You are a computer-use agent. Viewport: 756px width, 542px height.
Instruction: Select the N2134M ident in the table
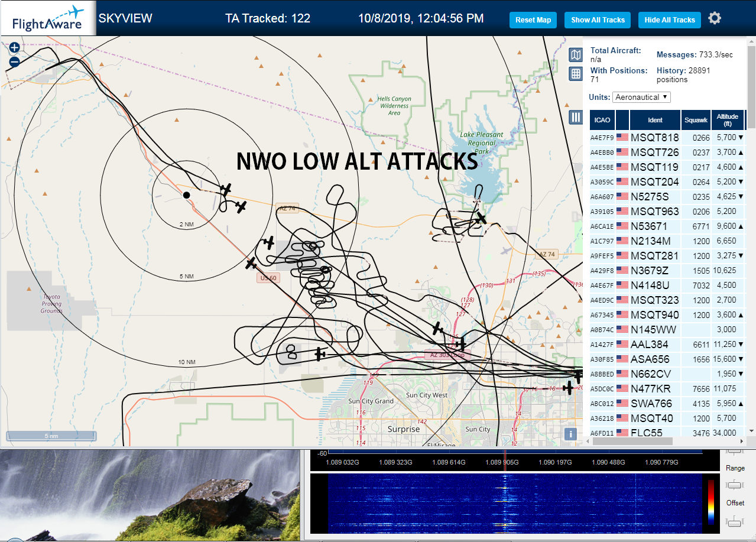(651, 241)
